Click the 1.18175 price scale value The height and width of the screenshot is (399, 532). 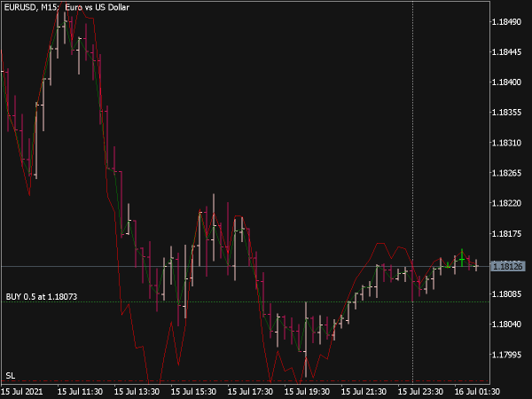click(x=506, y=234)
